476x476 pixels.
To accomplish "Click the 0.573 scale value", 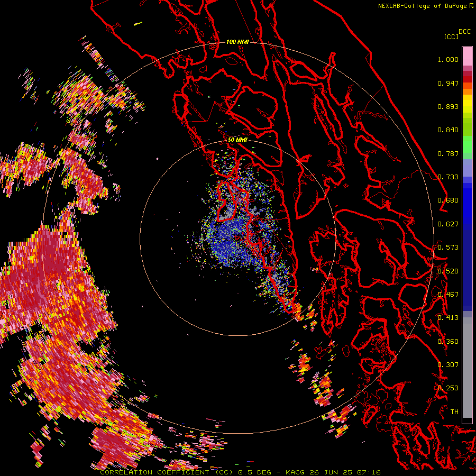I will (x=448, y=248).
